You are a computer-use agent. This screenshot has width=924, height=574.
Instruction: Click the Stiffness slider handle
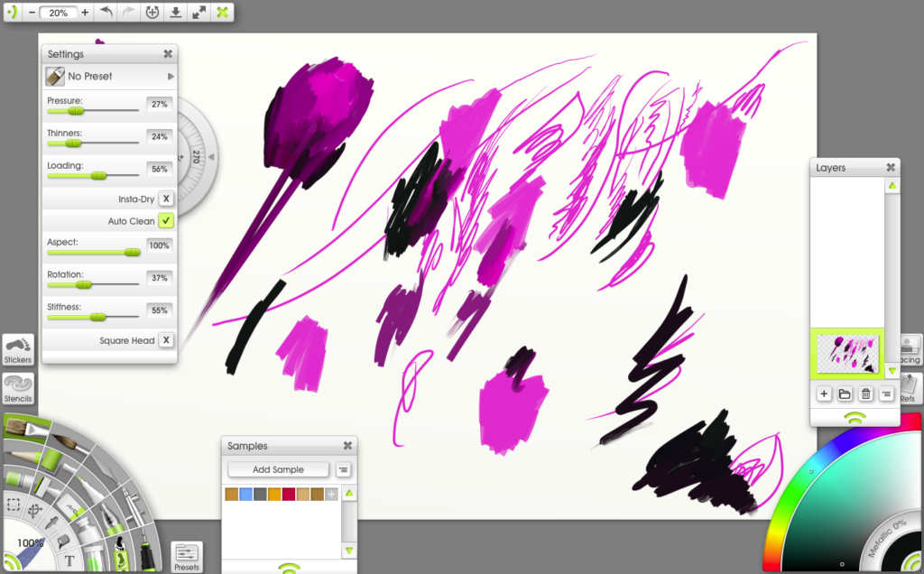tap(97, 317)
